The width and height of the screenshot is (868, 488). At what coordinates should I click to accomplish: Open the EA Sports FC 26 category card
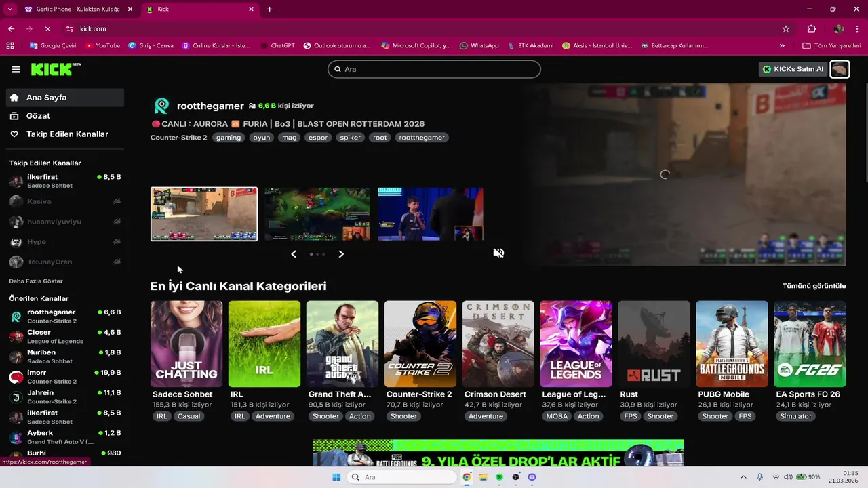tap(810, 344)
